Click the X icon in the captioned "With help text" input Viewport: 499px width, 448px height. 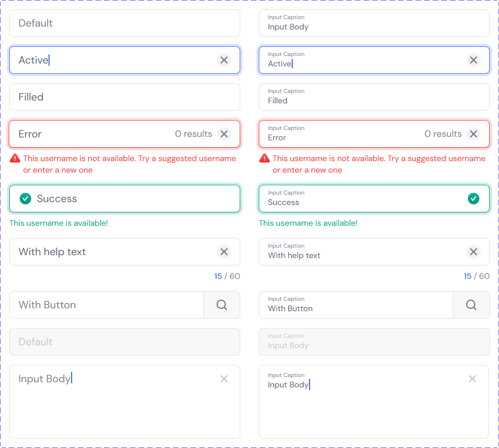[x=474, y=252]
